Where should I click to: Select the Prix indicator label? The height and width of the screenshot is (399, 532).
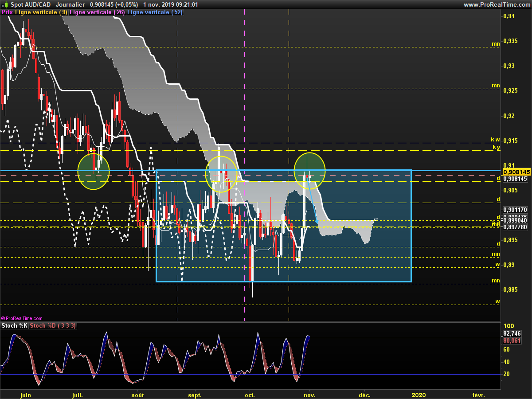(7, 12)
